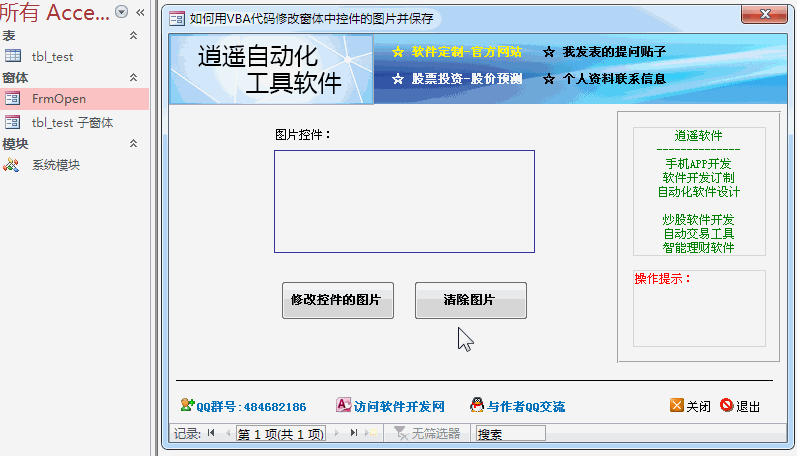Image resolution: width=797 pixels, height=456 pixels.
Task: Click the 逍遥自动化工具软件 logo banner
Action: [271, 69]
